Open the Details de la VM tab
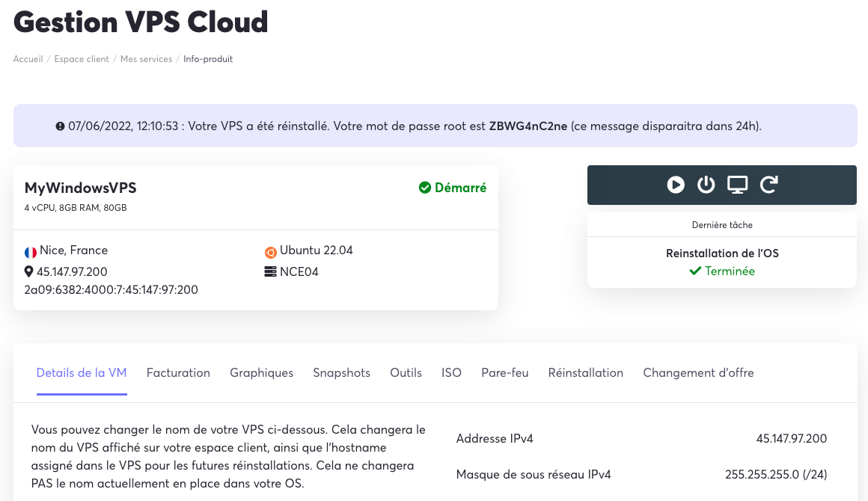Image resolution: width=868 pixels, height=501 pixels. tap(82, 372)
